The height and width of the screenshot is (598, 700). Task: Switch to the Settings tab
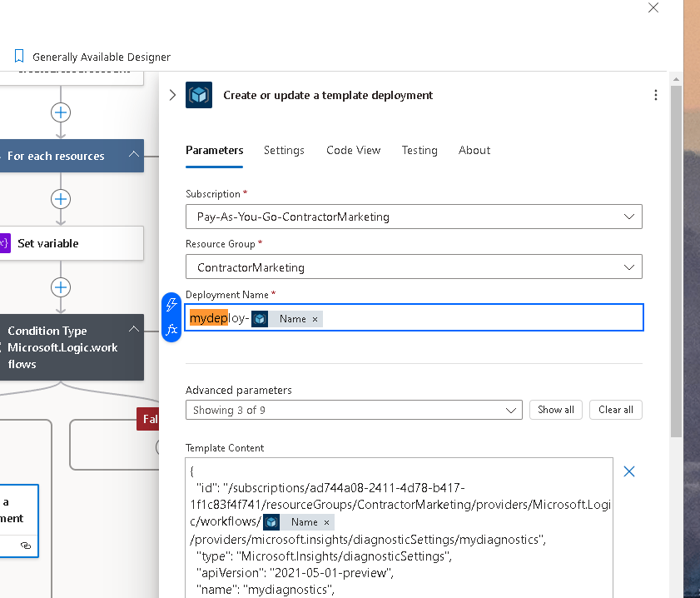[284, 150]
